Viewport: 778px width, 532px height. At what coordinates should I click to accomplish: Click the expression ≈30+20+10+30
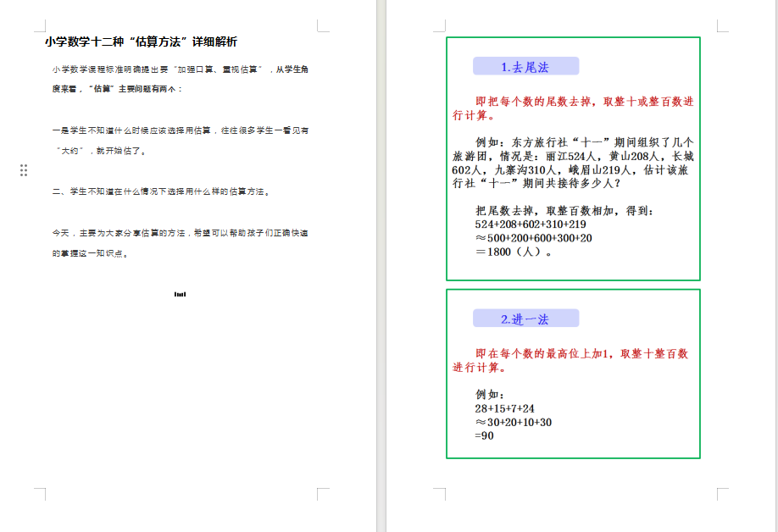pyautogui.click(x=514, y=423)
